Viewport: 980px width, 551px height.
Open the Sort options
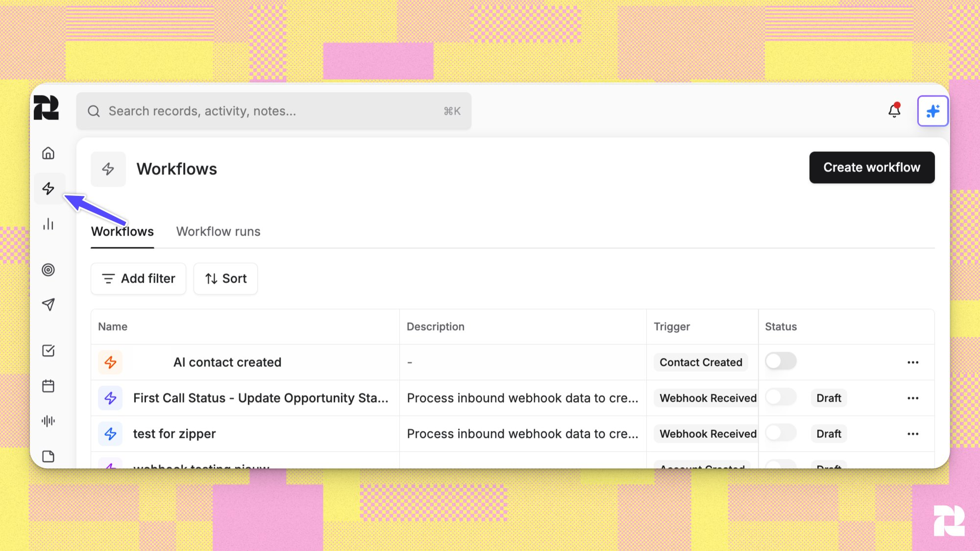pos(225,278)
